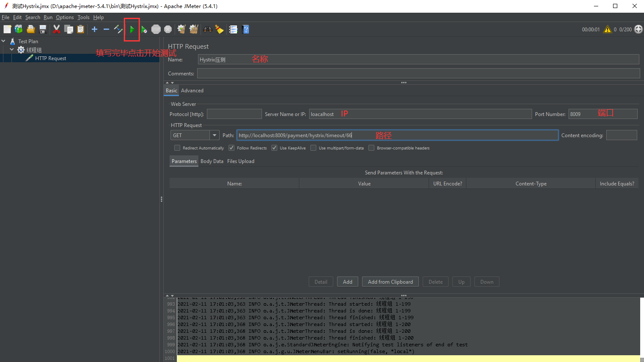Collapse the Test Plan tree node
The image size is (644, 362).
tap(3, 41)
